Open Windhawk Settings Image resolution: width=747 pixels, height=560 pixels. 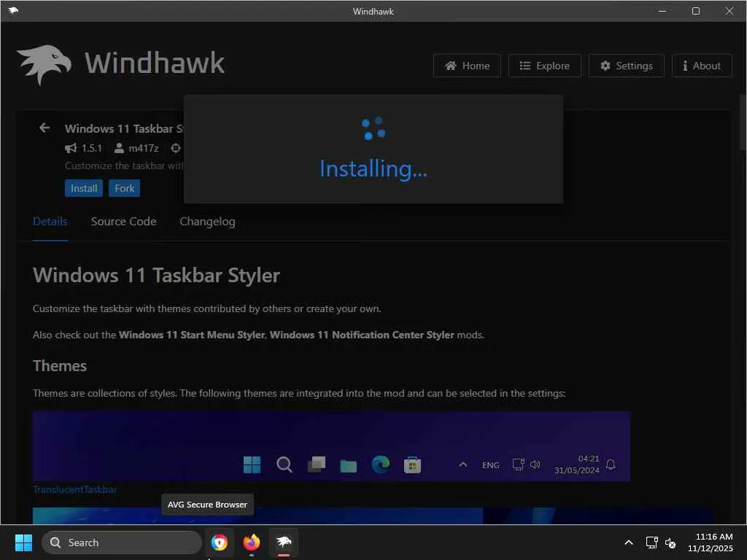tap(627, 66)
